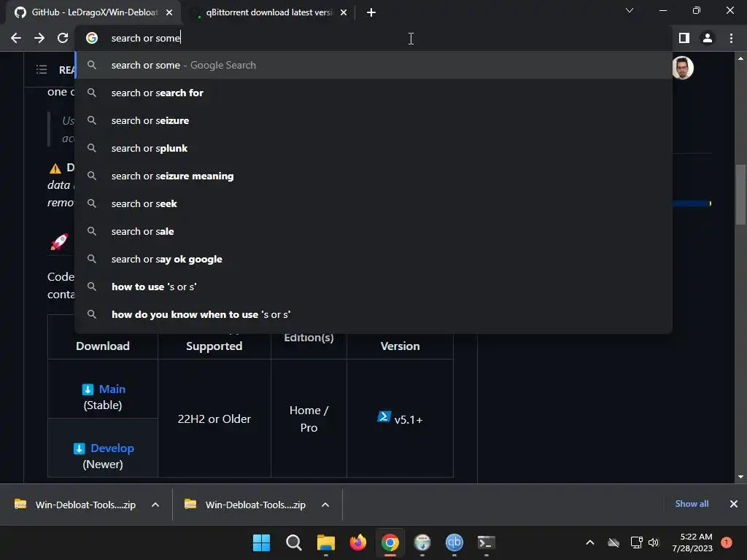Open the tab search chevron
Image resolution: width=747 pixels, height=560 pixels.
pos(630,10)
